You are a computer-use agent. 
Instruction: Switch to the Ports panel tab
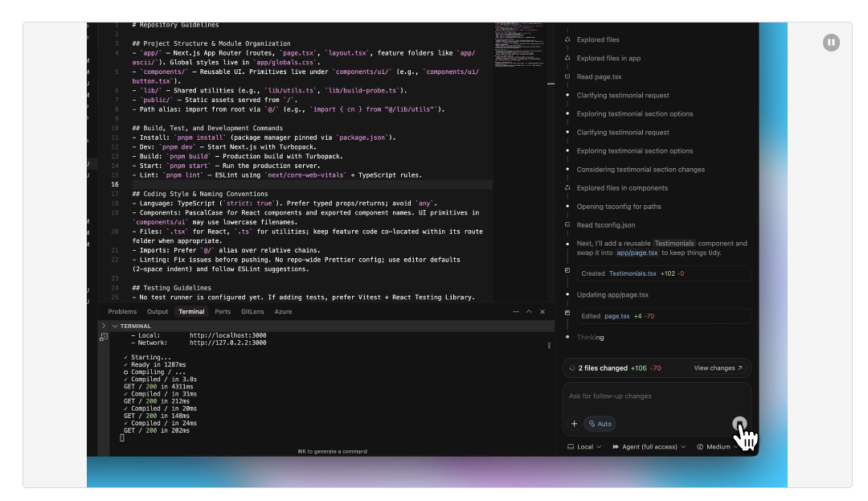point(223,312)
